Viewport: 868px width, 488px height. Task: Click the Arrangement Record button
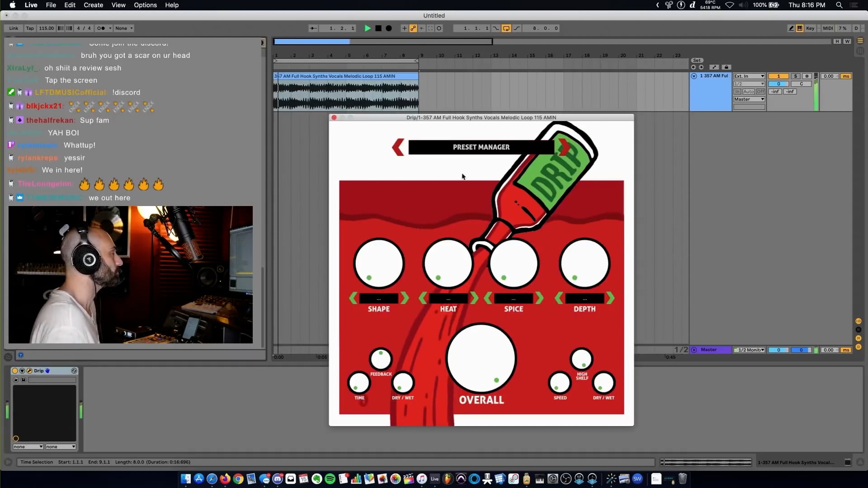click(x=389, y=28)
